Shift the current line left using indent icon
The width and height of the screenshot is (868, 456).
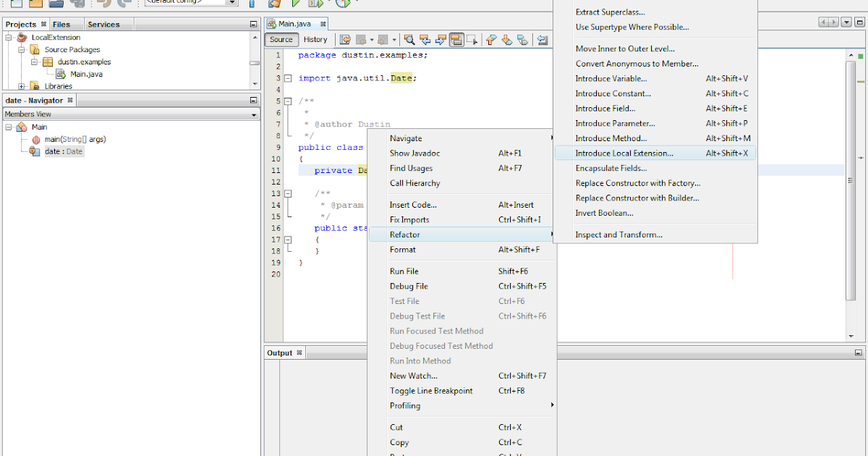(542, 40)
